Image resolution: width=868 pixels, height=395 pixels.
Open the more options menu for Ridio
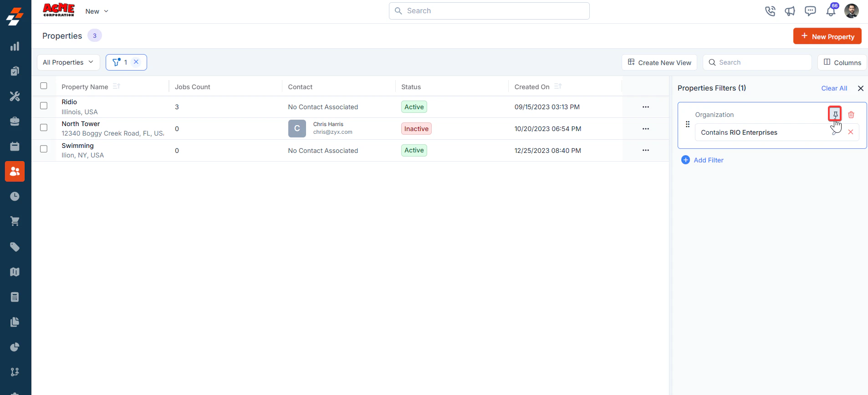pyautogui.click(x=646, y=107)
